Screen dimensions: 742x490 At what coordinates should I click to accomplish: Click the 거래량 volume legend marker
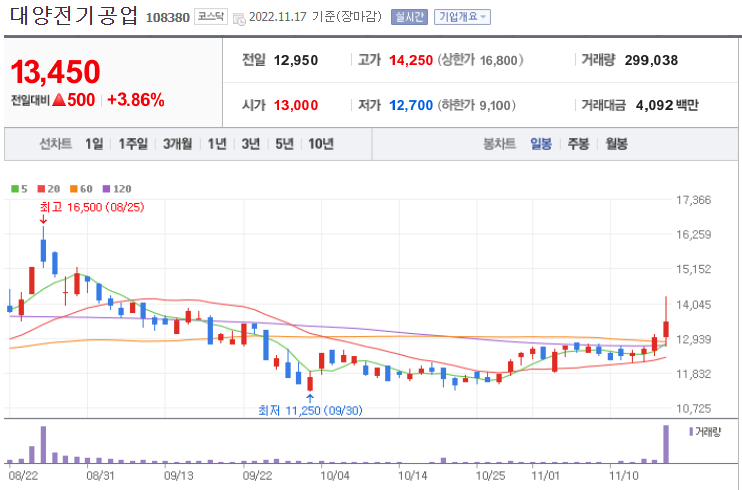click(691, 431)
